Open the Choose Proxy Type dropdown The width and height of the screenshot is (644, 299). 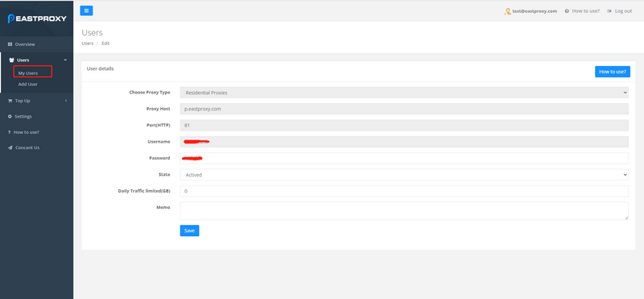point(404,93)
